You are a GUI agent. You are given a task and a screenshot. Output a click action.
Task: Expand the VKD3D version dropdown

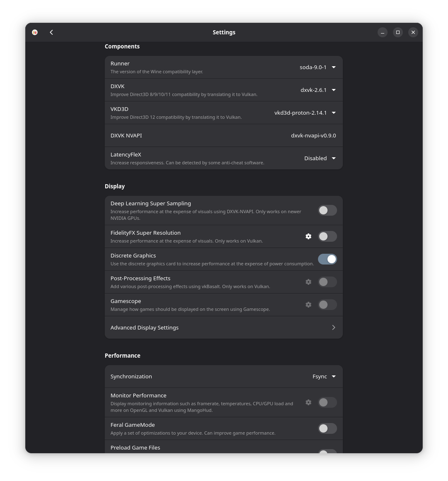pos(305,113)
